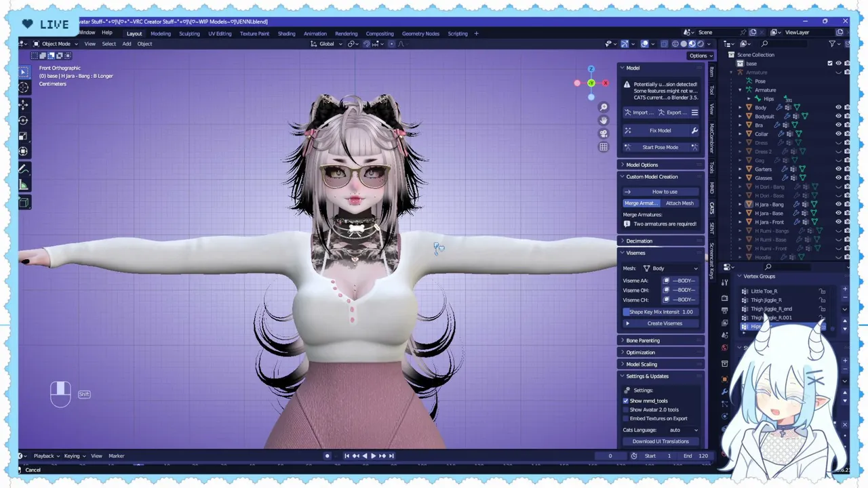Click Download UI Translations button
The height and width of the screenshot is (488, 868).
tap(660, 441)
